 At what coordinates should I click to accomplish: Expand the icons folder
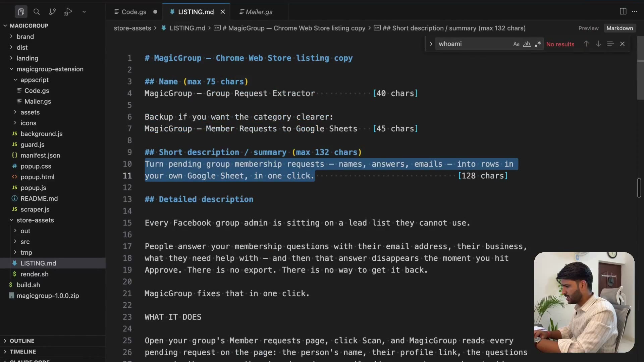click(x=29, y=123)
